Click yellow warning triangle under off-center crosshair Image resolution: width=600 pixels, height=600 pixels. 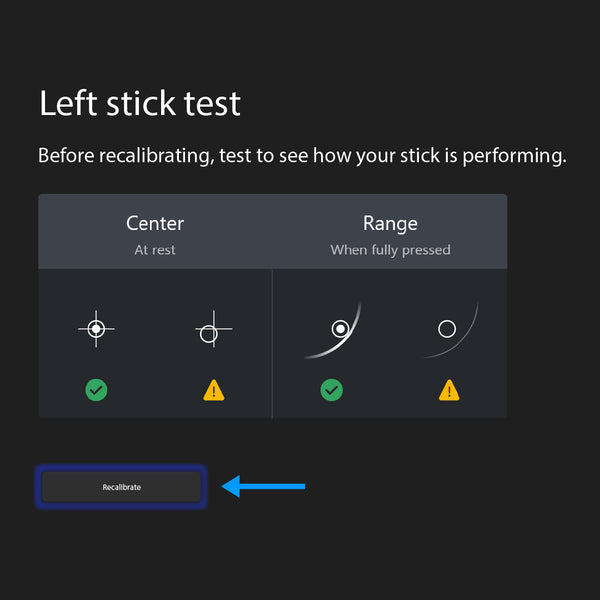(x=214, y=390)
